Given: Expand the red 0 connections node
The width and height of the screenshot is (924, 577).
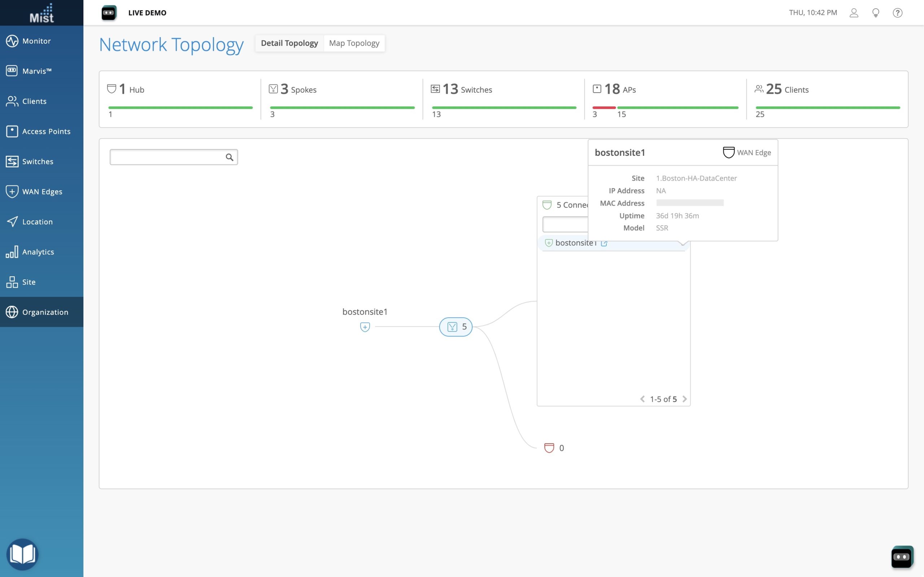Looking at the screenshot, I should pos(549,448).
